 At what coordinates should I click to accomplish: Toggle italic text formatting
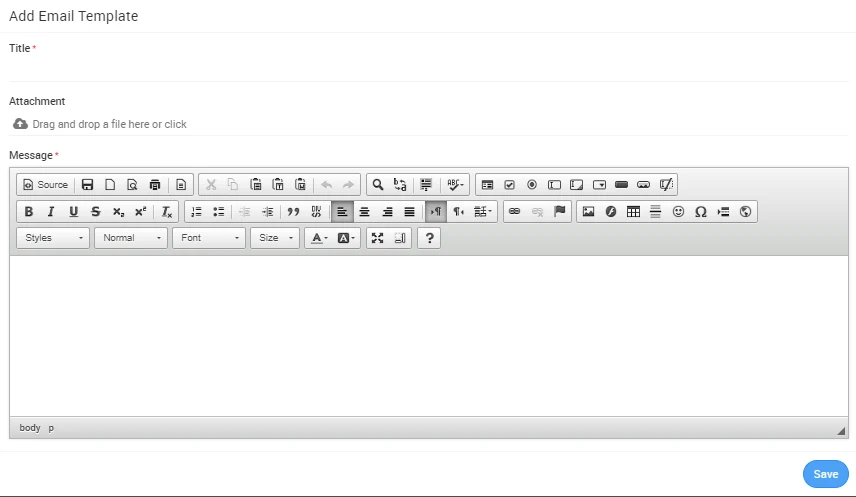point(50,212)
